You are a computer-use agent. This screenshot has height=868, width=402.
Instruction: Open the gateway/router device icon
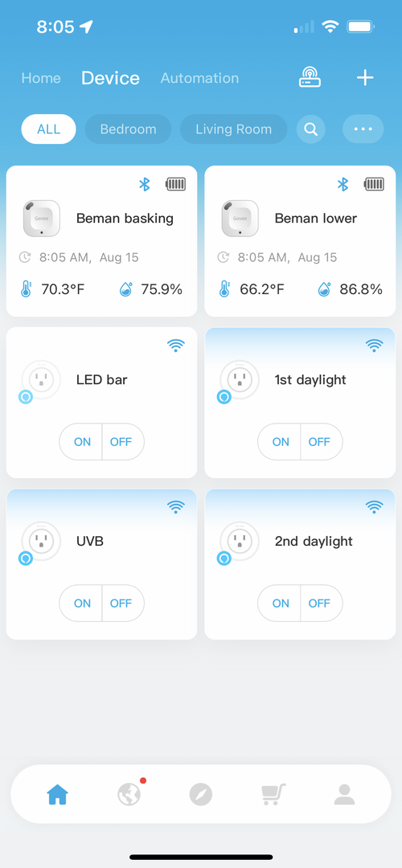(310, 78)
